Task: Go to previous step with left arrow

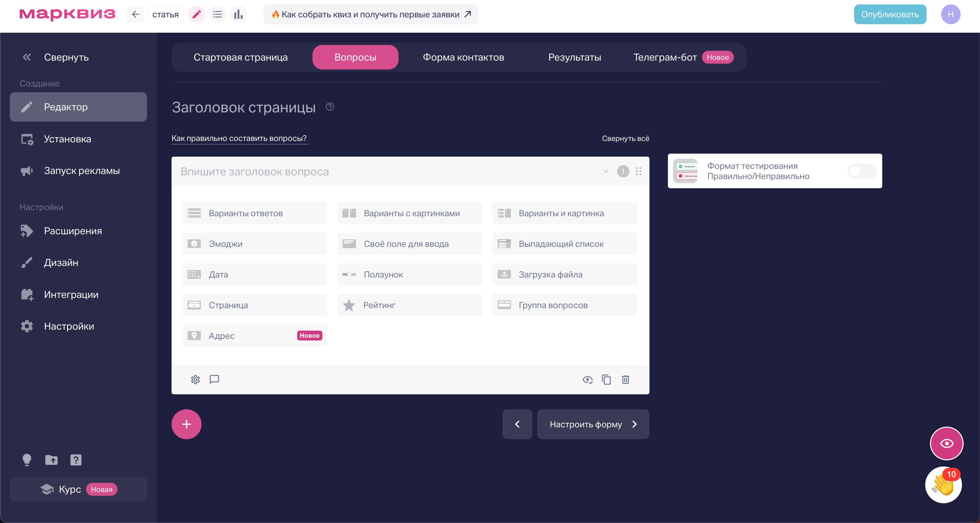Action: (517, 424)
